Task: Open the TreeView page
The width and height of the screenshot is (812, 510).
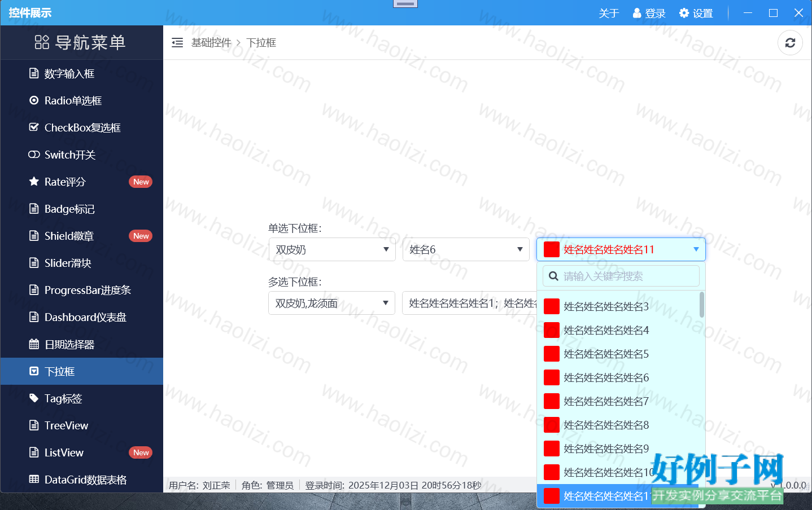Action: click(x=82, y=425)
